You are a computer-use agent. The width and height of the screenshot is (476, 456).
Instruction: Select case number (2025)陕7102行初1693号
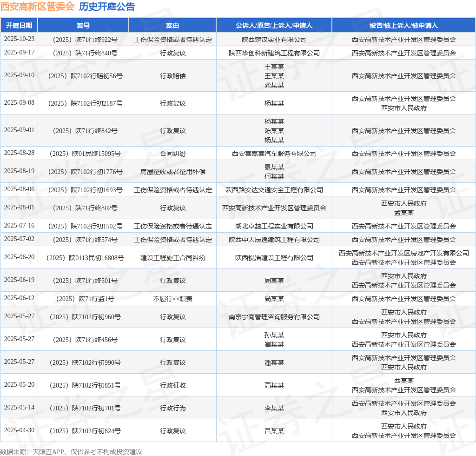(84, 190)
